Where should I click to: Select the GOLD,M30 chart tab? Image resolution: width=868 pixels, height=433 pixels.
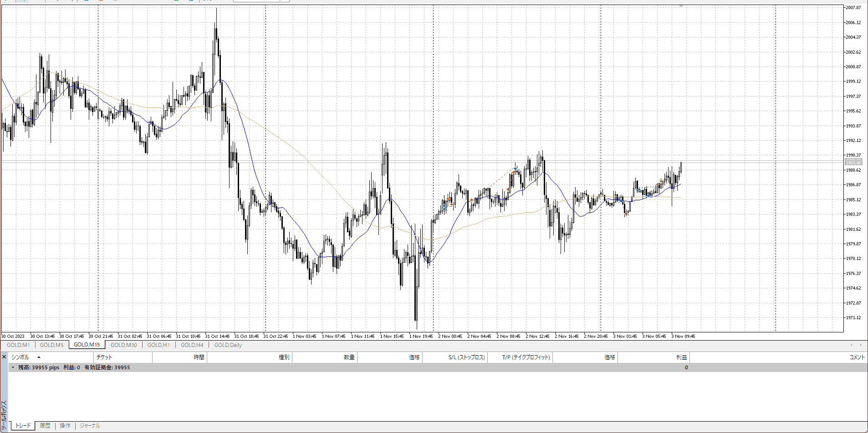point(123,345)
